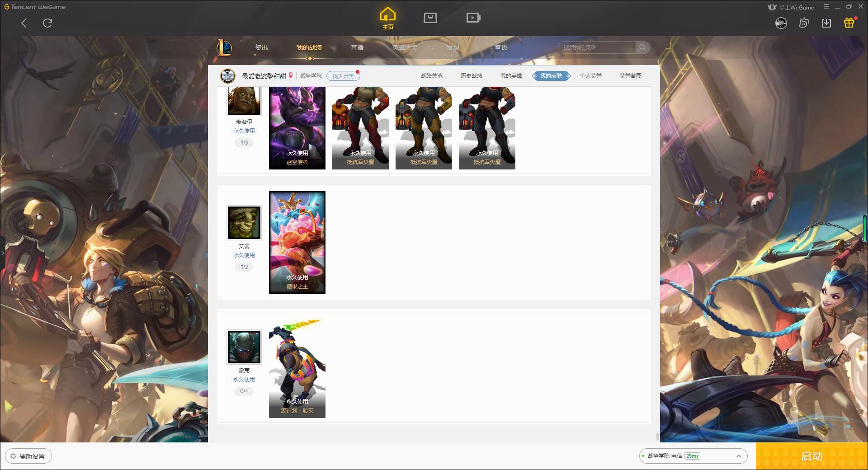Open the store bag icon

[x=430, y=18]
